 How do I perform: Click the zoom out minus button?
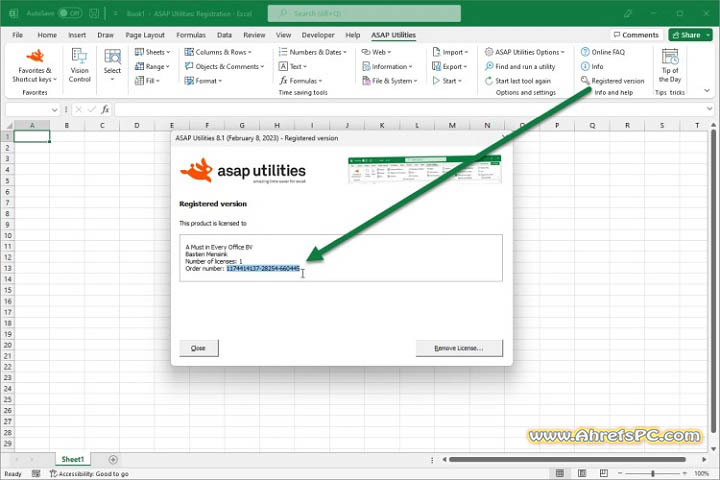(620, 473)
